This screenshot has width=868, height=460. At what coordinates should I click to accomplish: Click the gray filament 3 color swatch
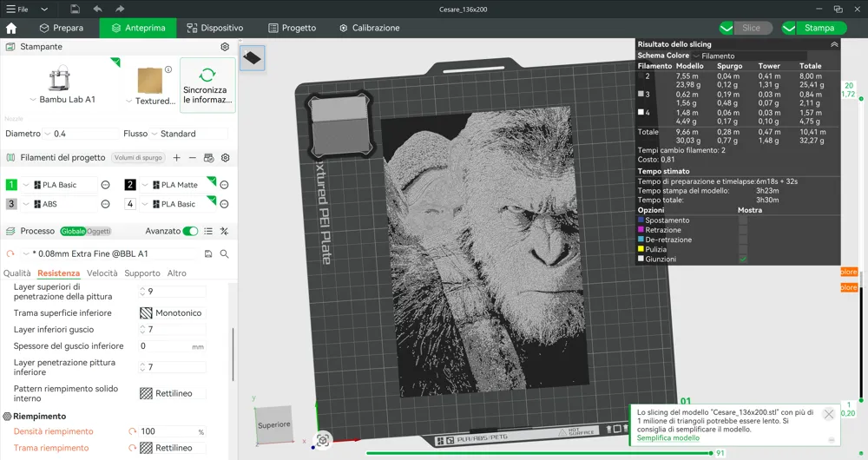coord(11,204)
